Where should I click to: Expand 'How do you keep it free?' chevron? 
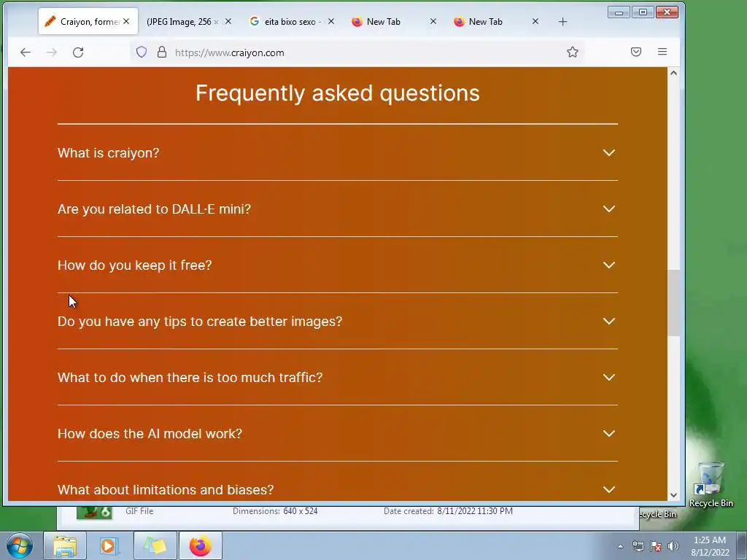click(609, 265)
